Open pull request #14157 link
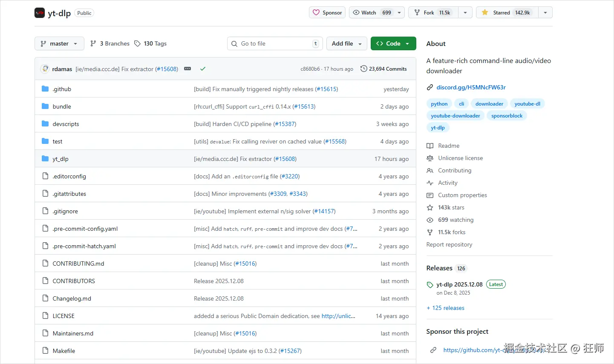This screenshot has height=364, width=614. [324, 211]
